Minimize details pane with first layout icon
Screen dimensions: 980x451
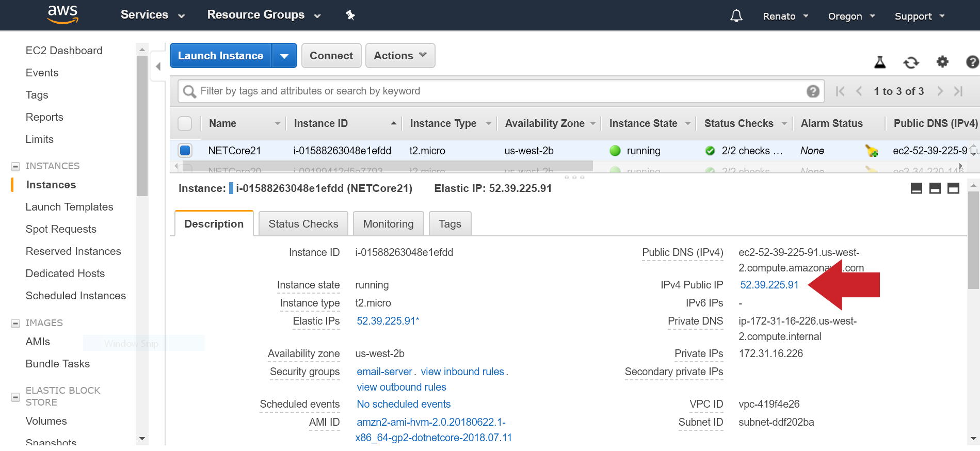tap(917, 188)
